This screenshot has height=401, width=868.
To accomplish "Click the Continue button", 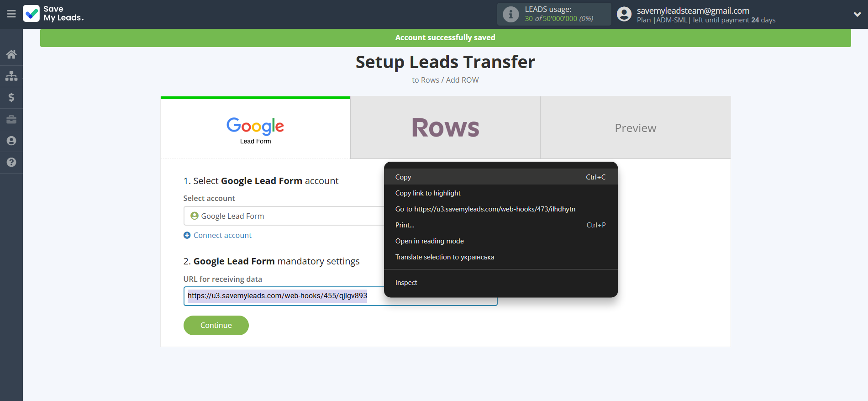I will 216,325.
